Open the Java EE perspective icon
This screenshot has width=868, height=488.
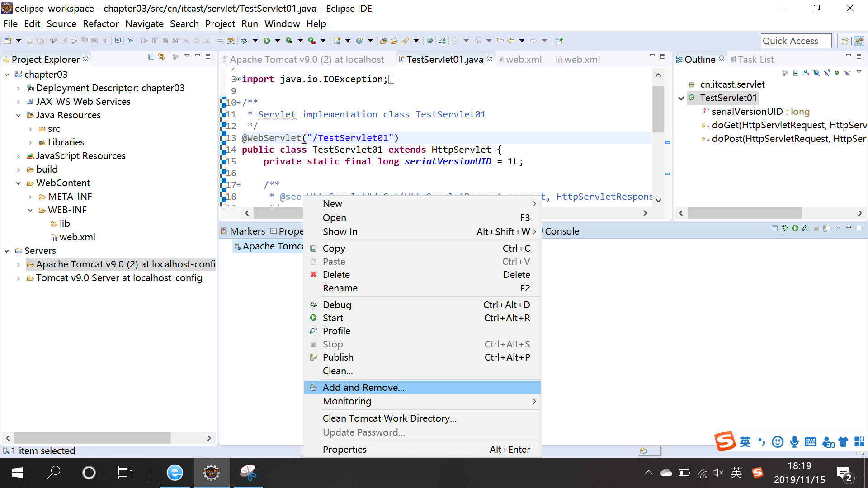pyautogui.click(x=859, y=41)
